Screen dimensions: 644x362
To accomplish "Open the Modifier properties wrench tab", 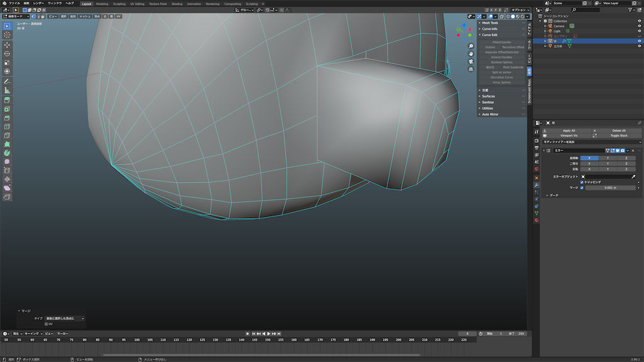I will [536, 185].
